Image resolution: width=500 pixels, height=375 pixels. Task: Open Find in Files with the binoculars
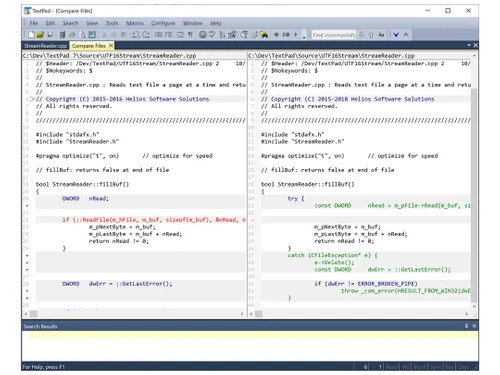click(x=264, y=35)
